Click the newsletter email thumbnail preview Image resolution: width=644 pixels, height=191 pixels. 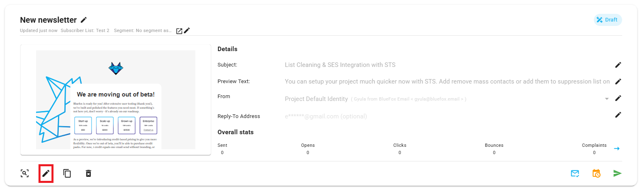tap(116, 100)
